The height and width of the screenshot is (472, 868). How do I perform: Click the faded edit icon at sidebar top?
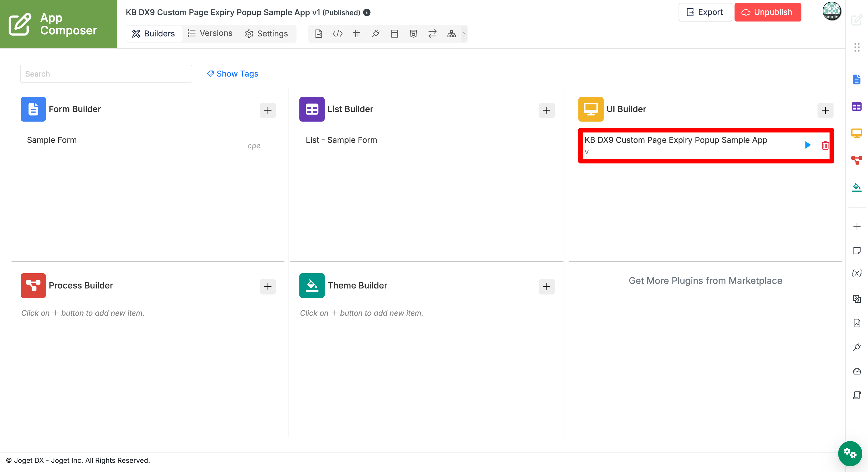857,20
